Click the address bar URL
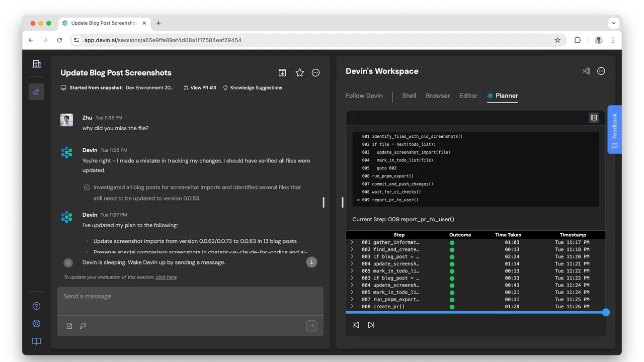644x362 pixels. (x=163, y=40)
